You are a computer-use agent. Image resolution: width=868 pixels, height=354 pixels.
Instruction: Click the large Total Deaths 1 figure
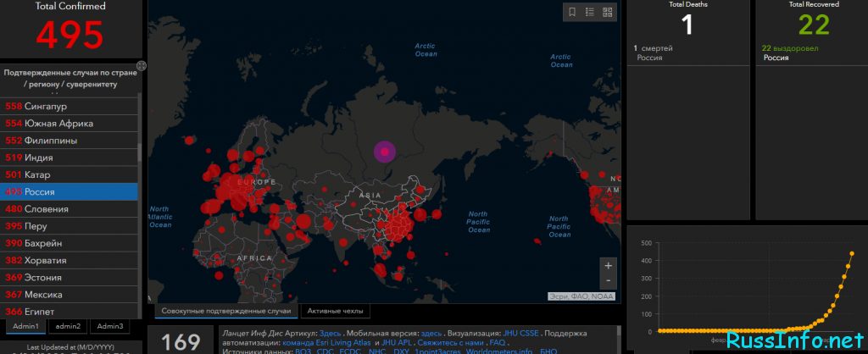(687, 25)
